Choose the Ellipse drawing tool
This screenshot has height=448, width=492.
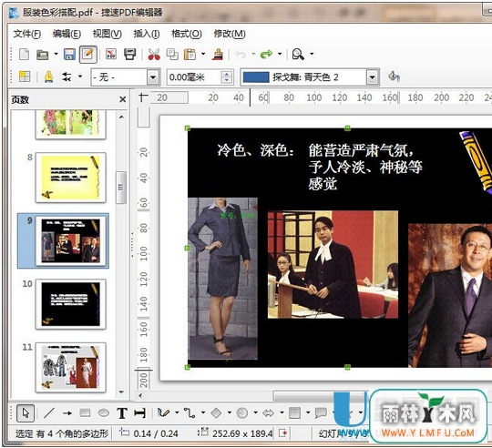coord(104,412)
